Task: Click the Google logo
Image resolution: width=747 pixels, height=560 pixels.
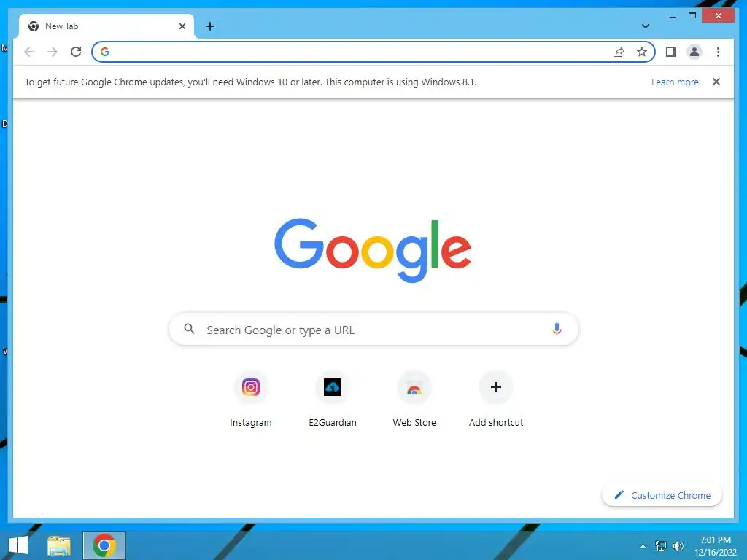Action: tap(373, 250)
